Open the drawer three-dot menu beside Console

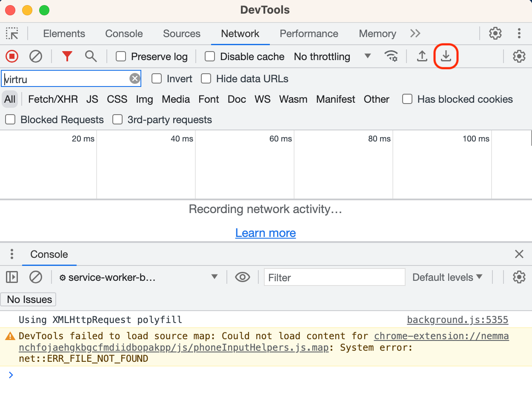(12, 254)
